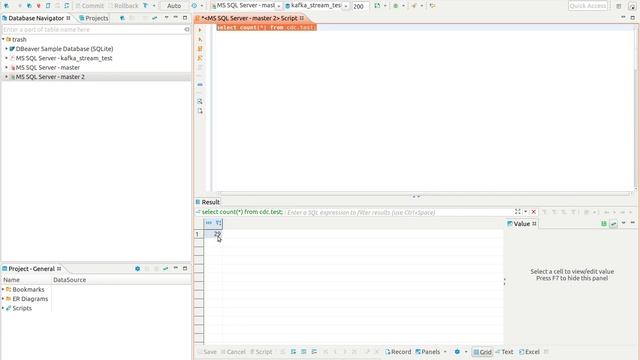
Task: Select MS SQL Server - master connection
Action: [48, 67]
